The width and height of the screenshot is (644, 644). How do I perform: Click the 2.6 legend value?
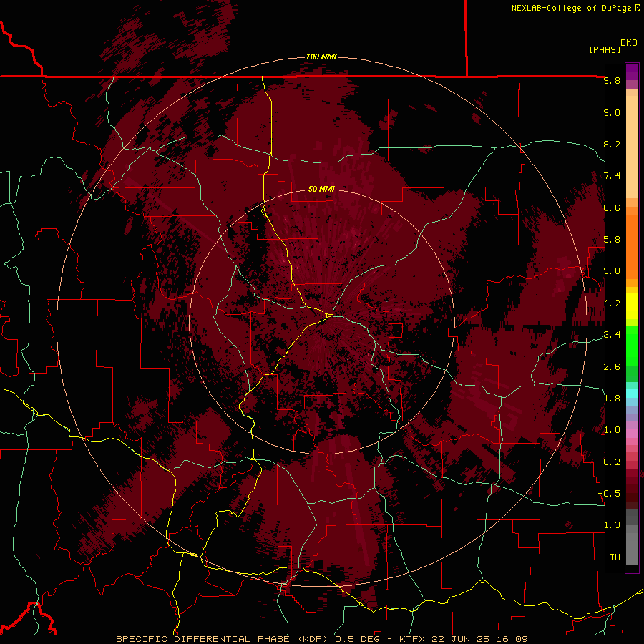[x=612, y=367]
